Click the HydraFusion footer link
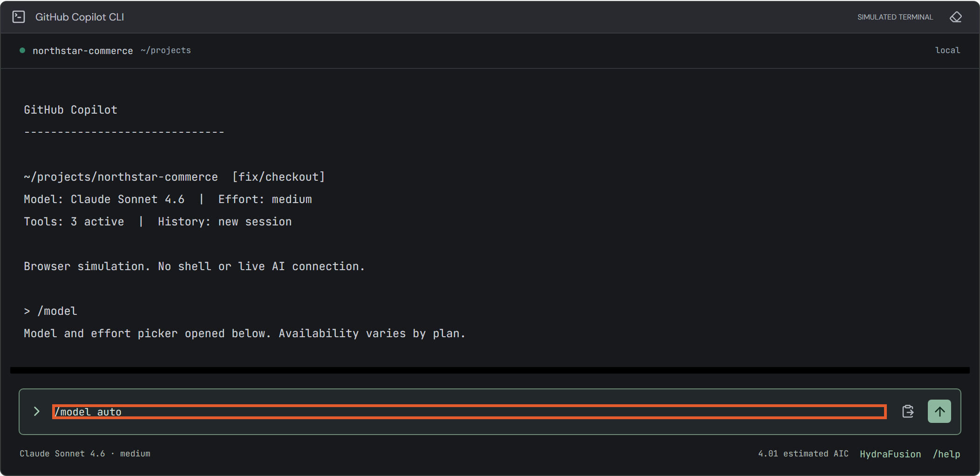 coord(891,454)
